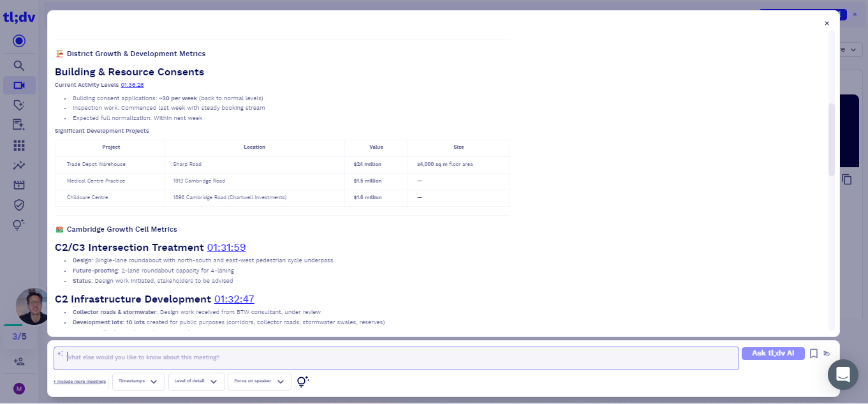Open the clips film icon in sidebar
Image resolution: width=868 pixels, height=404 pixels.
click(19, 185)
